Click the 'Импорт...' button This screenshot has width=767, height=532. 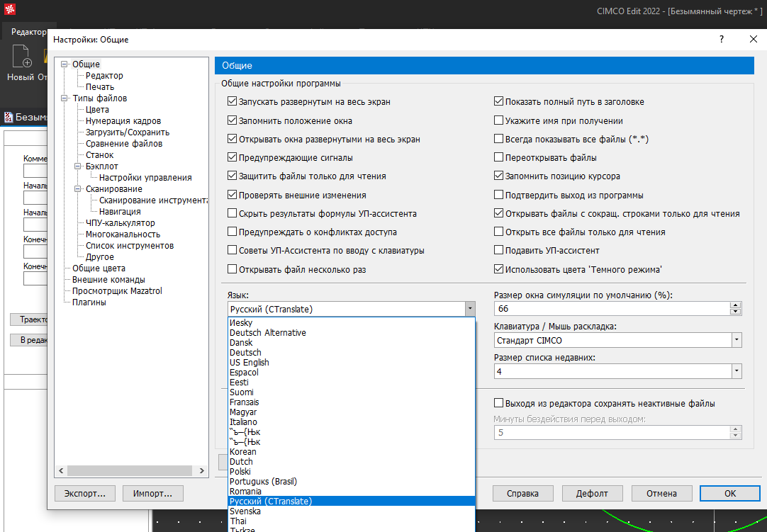(152, 493)
